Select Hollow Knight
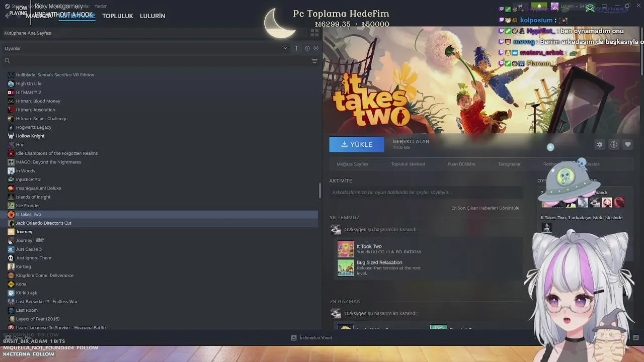 30,136
